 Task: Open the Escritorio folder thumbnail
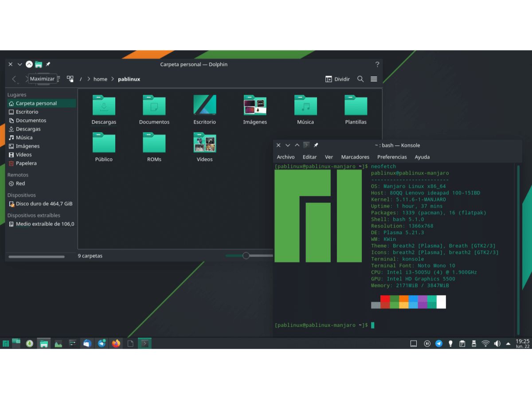(205, 105)
